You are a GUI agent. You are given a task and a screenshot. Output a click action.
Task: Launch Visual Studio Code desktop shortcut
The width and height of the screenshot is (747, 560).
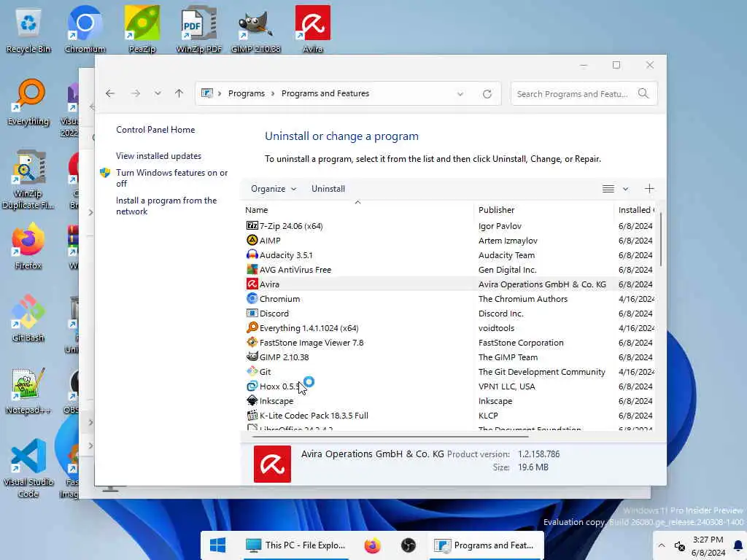(x=28, y=468)
